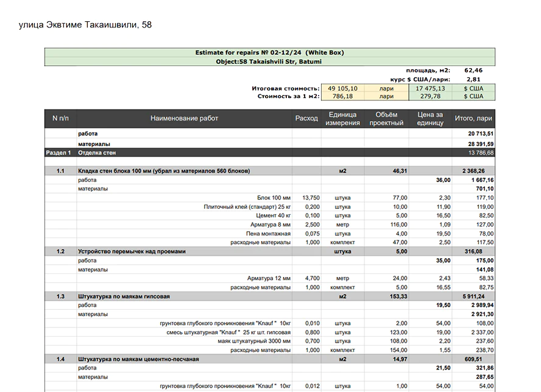This screenshot has width=541, height=392.
Task: Click the 'Итого, лари' column header
Action: point(473,119)
